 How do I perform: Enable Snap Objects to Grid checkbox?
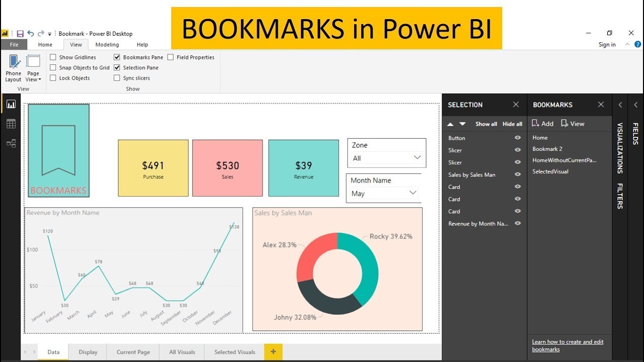point(53,67)
